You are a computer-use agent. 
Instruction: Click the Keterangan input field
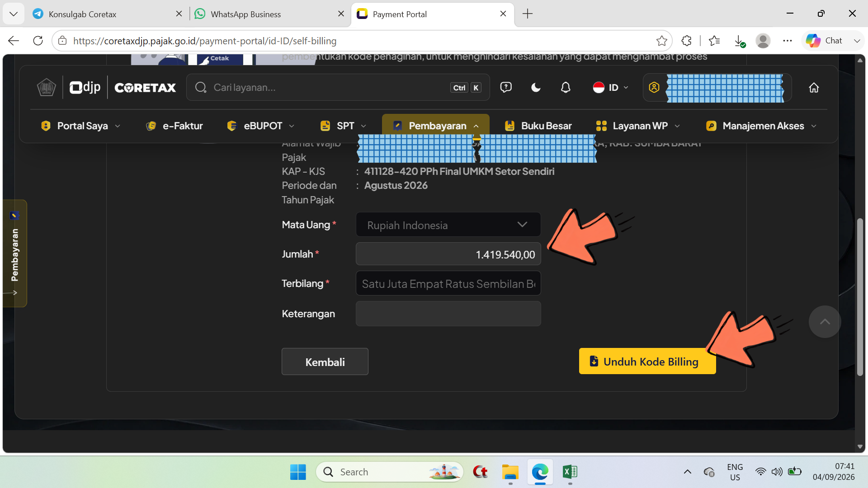tap(448, 314)
